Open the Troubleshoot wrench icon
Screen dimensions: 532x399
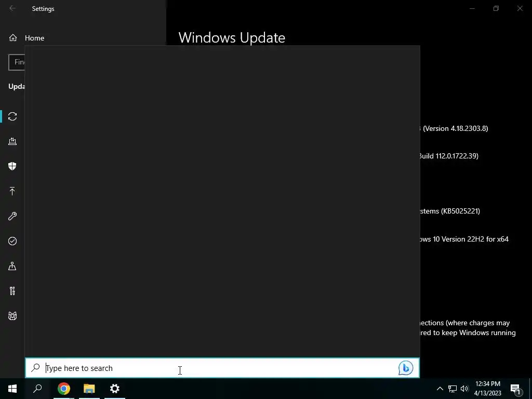pos(12,216)
